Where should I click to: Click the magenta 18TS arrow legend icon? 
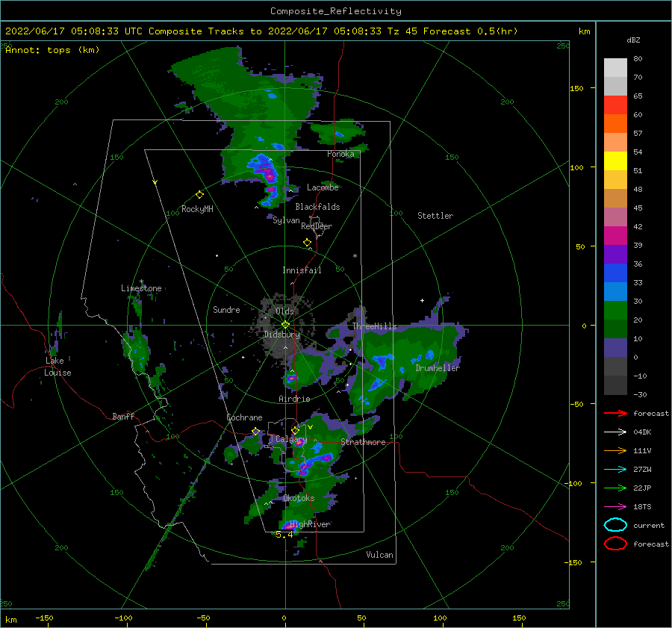(x=615, y=507)
